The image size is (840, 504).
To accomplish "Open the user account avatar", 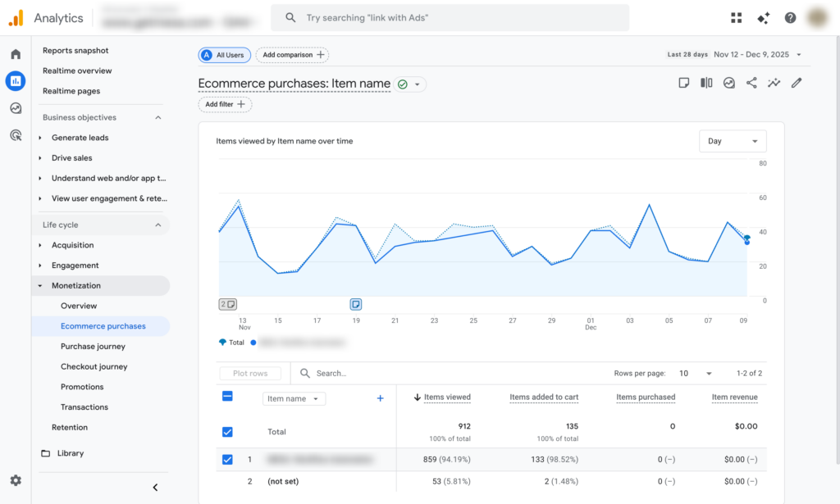I will pyautogui.click(x=818, y=18).
